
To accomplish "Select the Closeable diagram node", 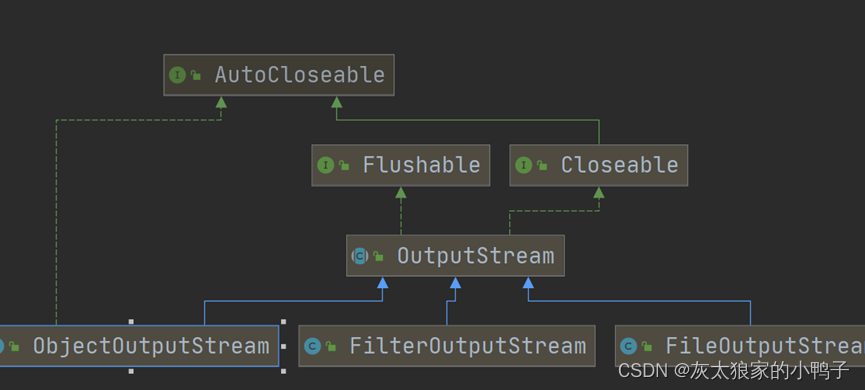I will pyautogui.click(x=599, y=165).
